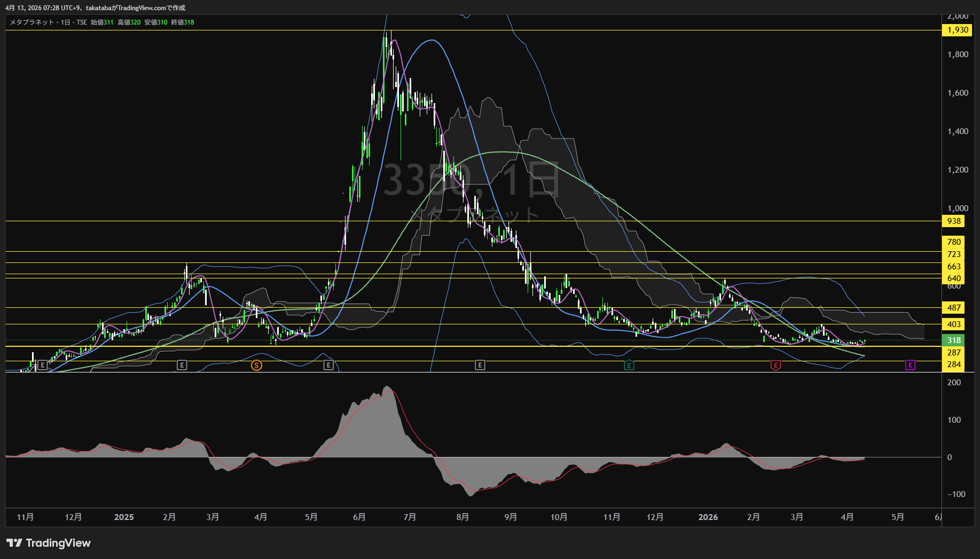980x559 pixels.
Task: Click the 403 yellow price label
Action: click(954, 324)
